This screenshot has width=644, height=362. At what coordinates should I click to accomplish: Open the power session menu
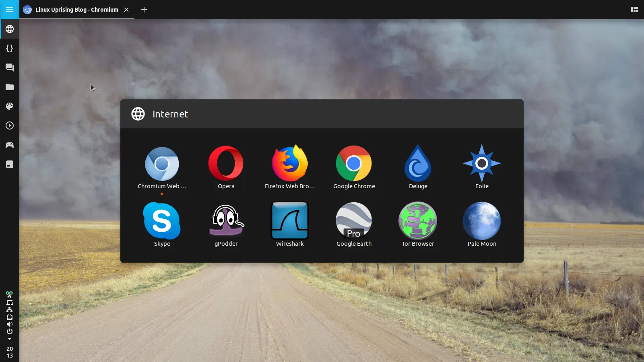(x=10, y=331)
